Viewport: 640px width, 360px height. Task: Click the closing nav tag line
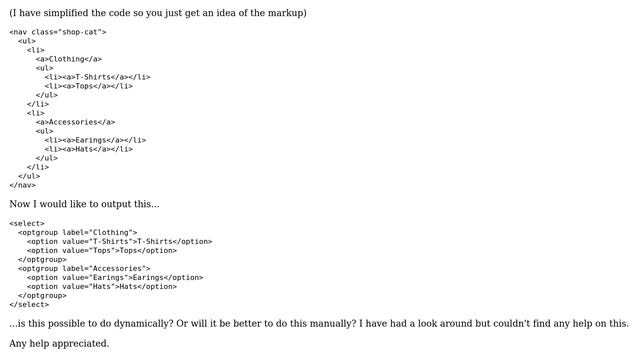(x=22, y=185)
